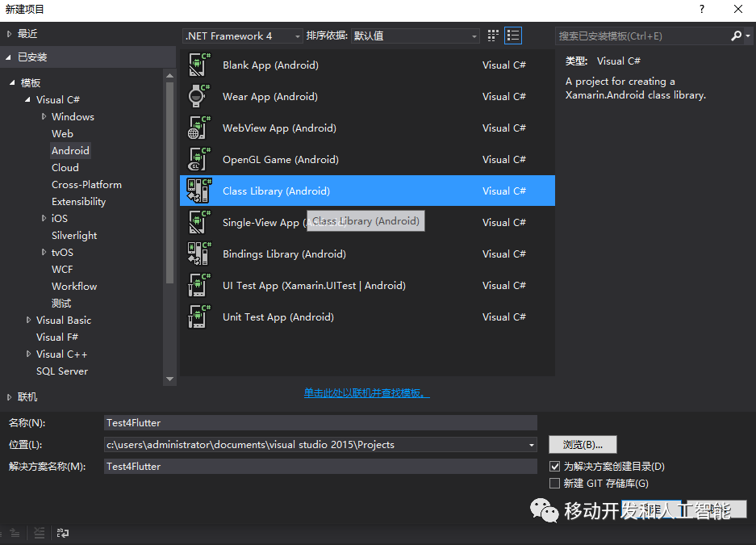
Task: Expand the Visual Basic tree node
Action: (28, 320)
